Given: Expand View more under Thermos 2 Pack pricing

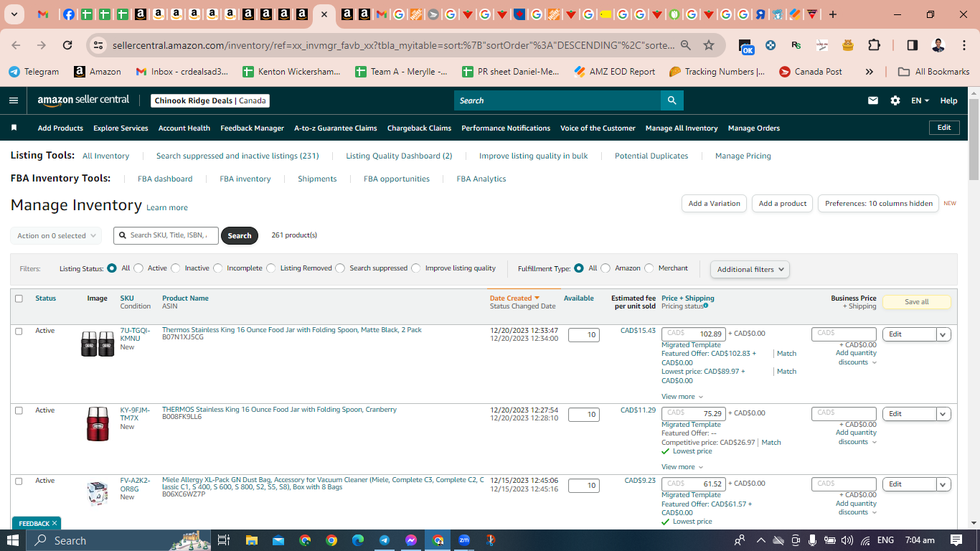Looking at the screenshot, I should coord(682,397).
